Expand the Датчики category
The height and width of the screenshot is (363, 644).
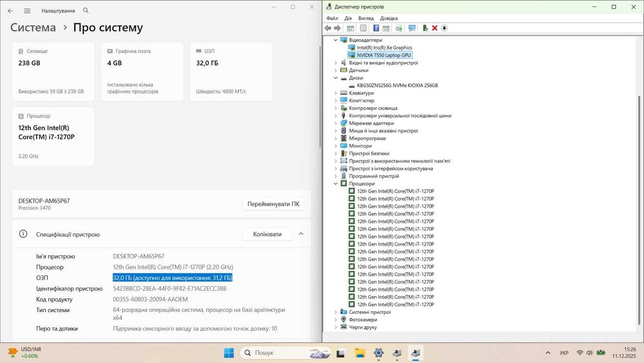pyautogui.click(x=336, y=70)
